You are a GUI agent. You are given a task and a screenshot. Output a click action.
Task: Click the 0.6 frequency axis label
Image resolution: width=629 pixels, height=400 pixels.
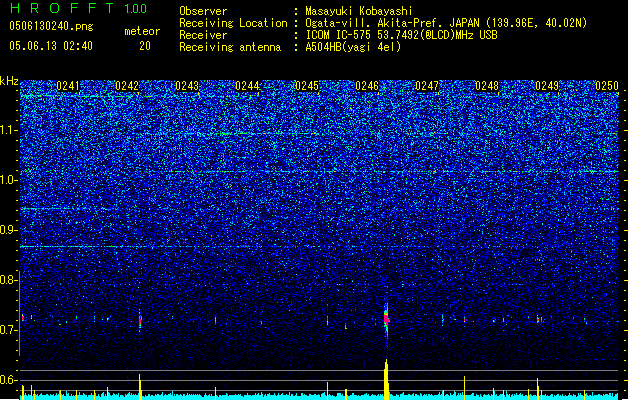tap(9, 380)
